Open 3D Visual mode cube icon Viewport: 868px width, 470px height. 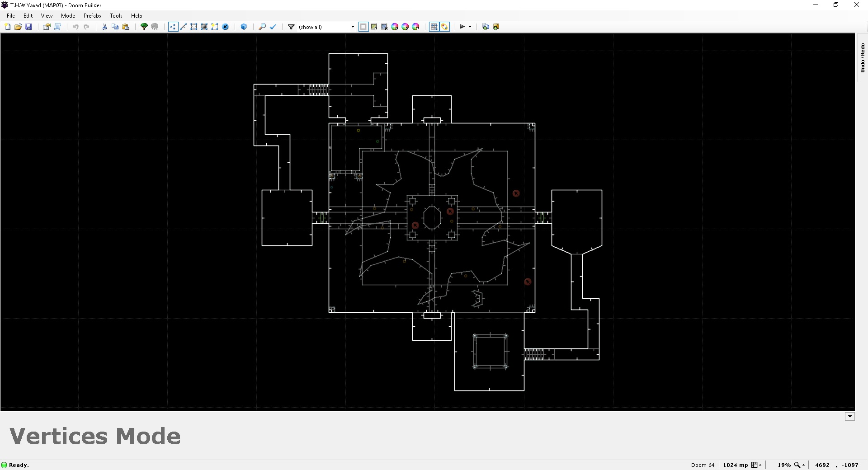(244, 27)
